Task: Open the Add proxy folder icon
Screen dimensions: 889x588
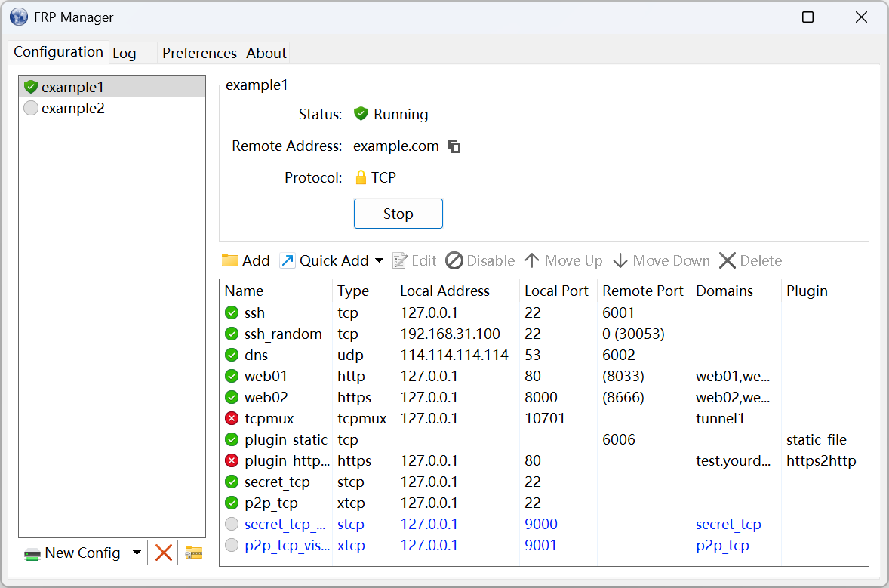Action: click(x=229, y=260)
